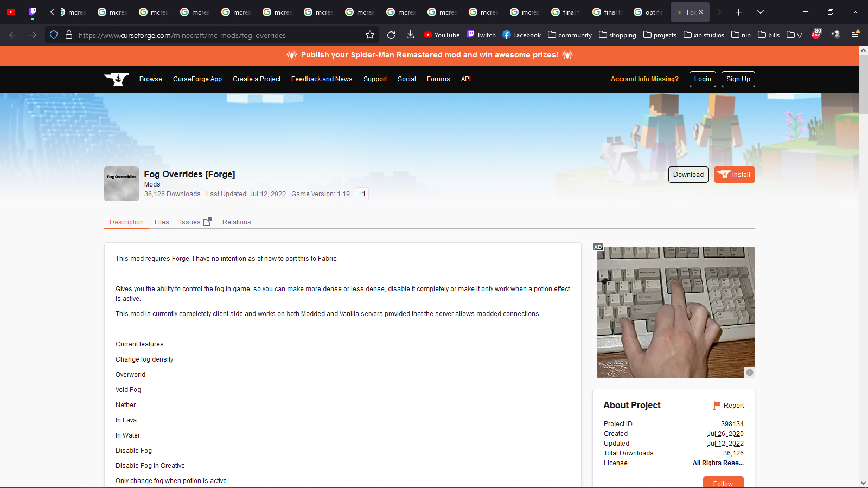Image resolution: width=868 pixels, height=488 pixels.
Task: Click the Login button
Action: pyautogui.click(x=703, y=79)
